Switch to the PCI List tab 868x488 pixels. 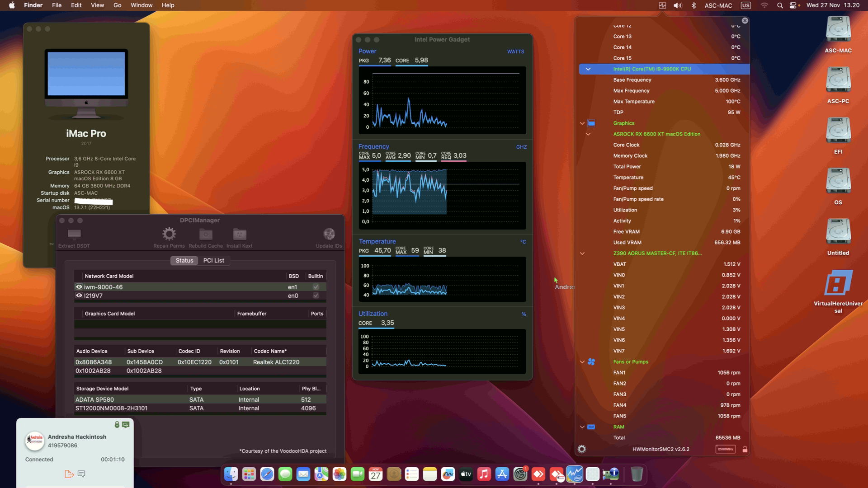[x=214, y=260]
